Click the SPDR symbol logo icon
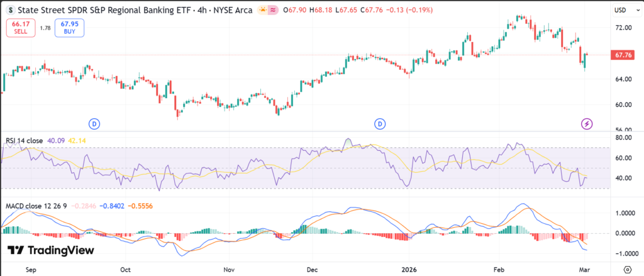 6,9
